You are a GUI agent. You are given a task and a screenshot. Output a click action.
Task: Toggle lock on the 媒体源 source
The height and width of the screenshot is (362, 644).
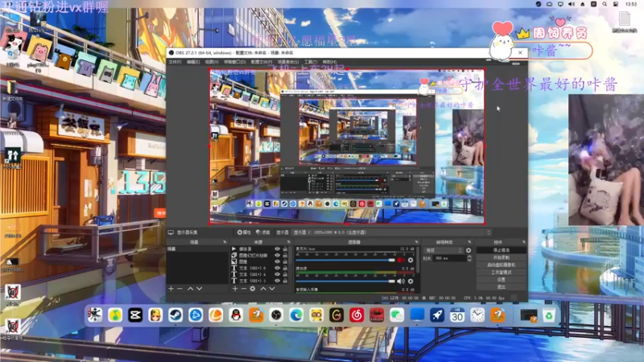point(285,249)
